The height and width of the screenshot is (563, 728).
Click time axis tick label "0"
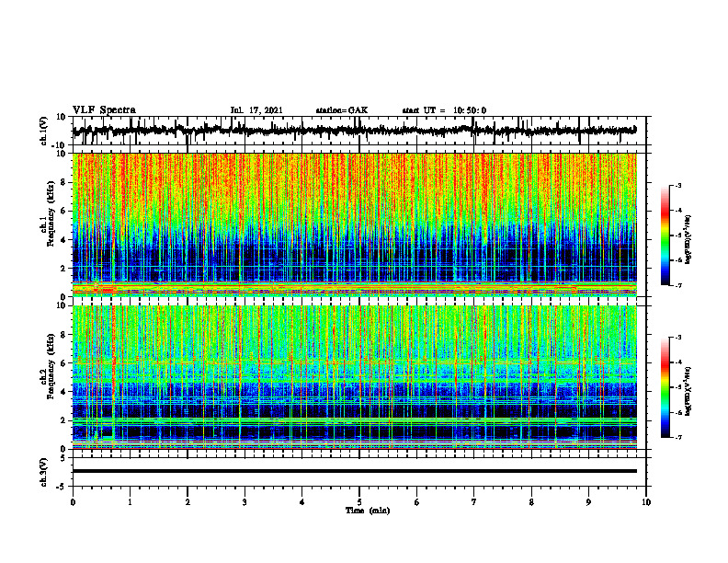click(x=73, y=502)
